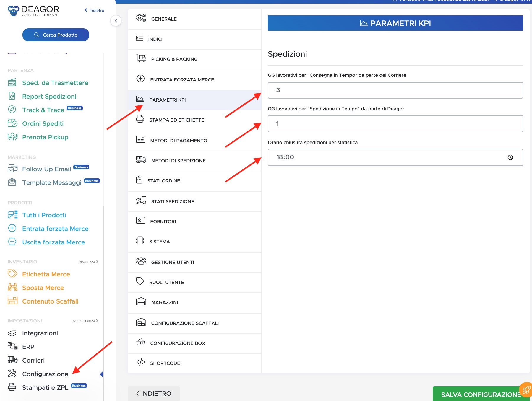Open Template Messaggi in sidebar

pyautogui.click(x=52, y=183)
